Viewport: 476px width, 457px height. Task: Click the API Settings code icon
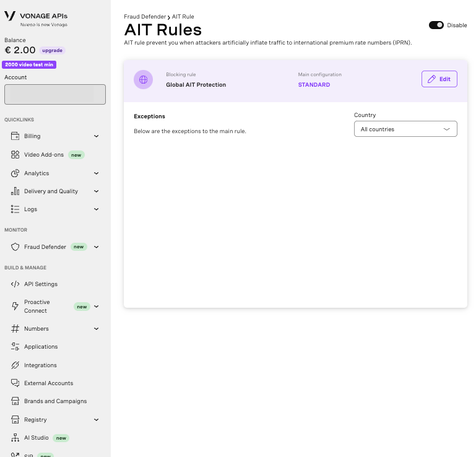tap(15, 284)
